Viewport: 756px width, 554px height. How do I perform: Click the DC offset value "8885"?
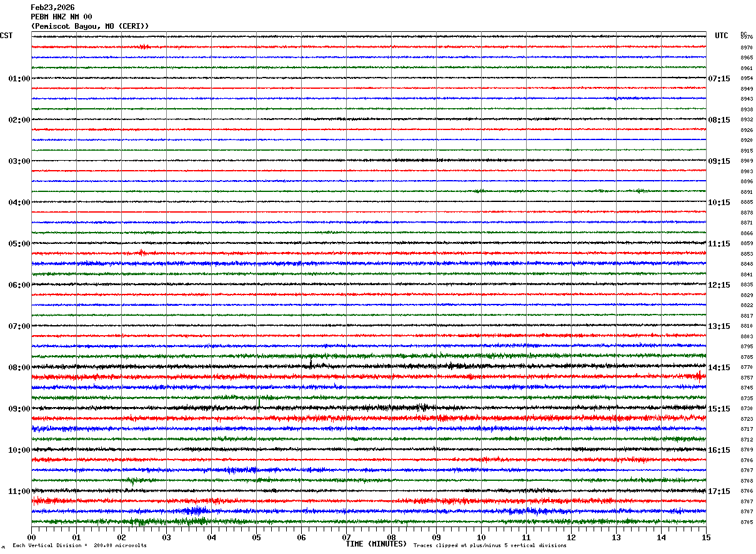[747, 203]
